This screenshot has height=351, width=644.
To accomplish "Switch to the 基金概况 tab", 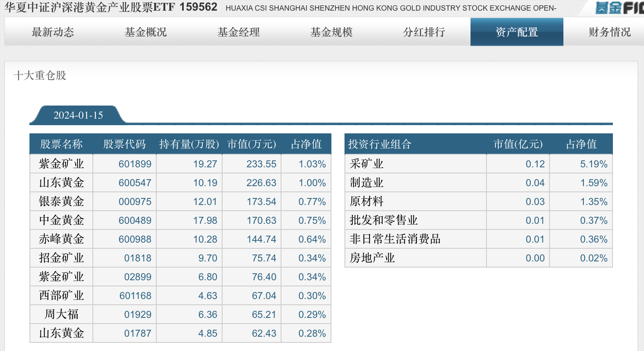I will (146, 32).
